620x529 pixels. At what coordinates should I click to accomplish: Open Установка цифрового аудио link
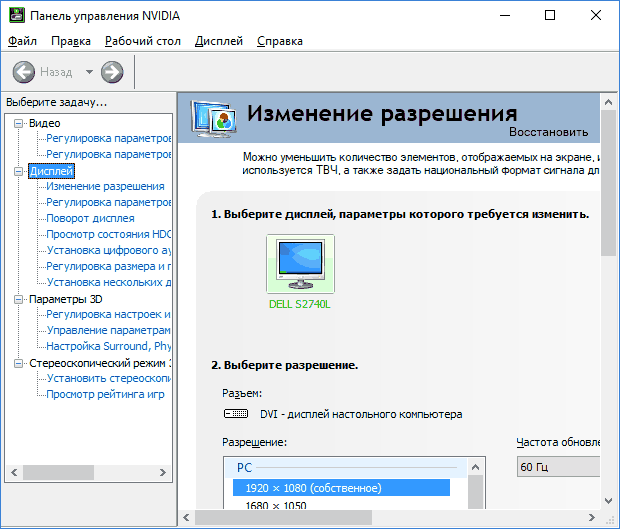(x=109, y=250)
